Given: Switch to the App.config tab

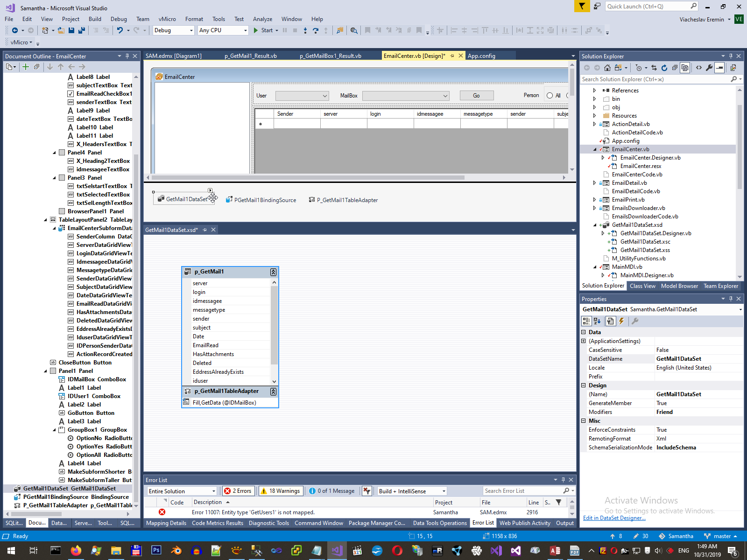Looking at the screenshot, I should tap(481, 56).
